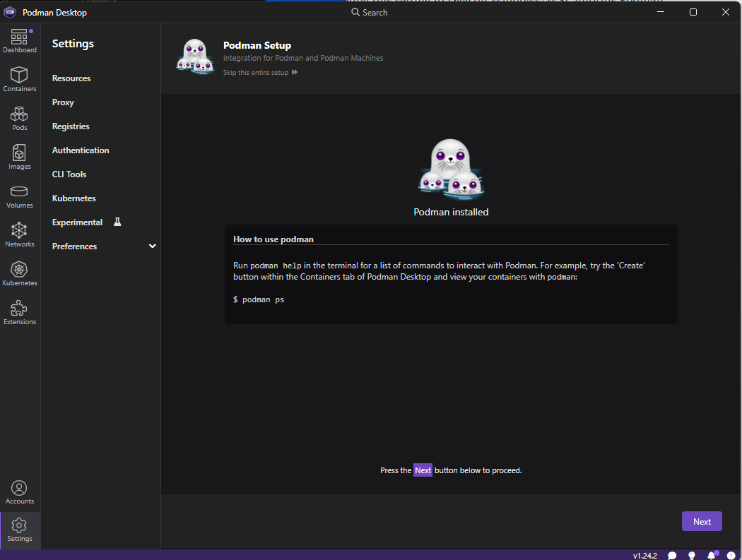Viewport: 742px width, 560px height.
Task: Click the Search field in title bar
Action: 370,12
